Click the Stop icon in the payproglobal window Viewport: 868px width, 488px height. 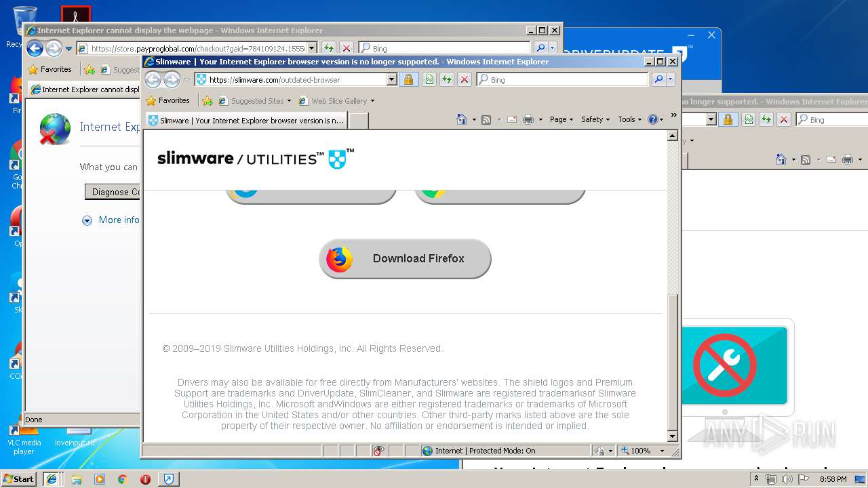click(347, 48)
